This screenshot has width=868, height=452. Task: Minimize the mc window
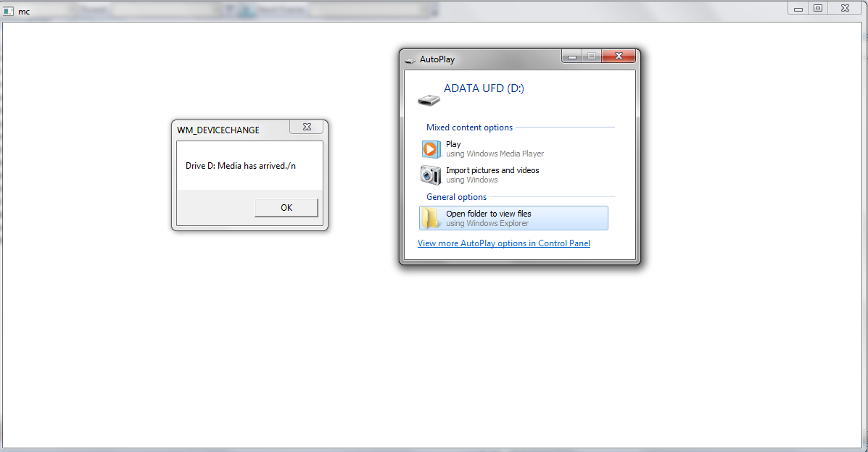(x=798, y=8)
